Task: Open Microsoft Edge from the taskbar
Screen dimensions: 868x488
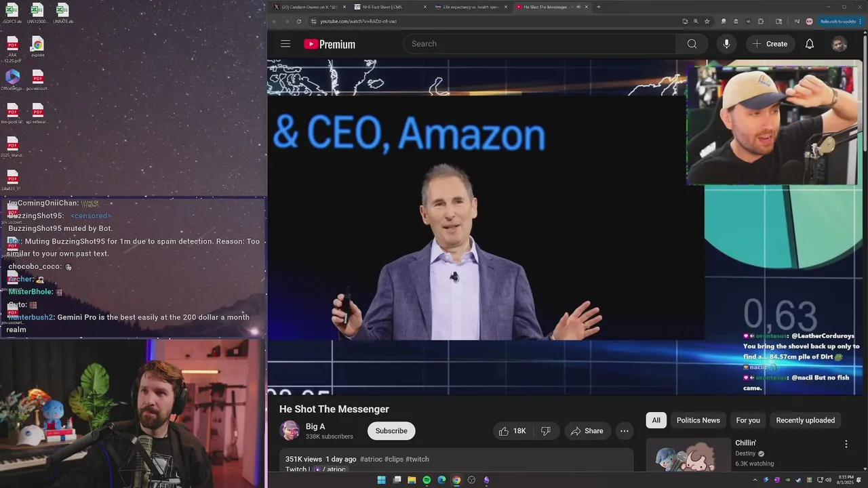Action: (441, 480)
